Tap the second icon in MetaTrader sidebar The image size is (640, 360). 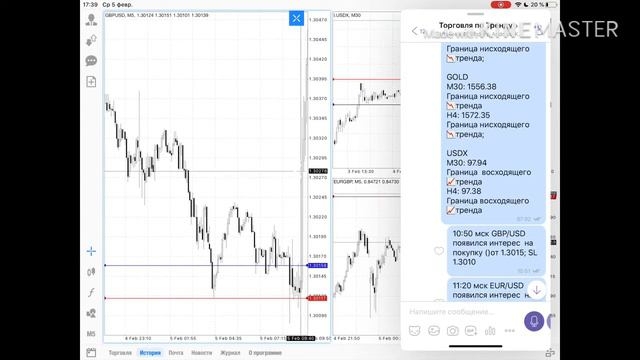coord(91,40)
